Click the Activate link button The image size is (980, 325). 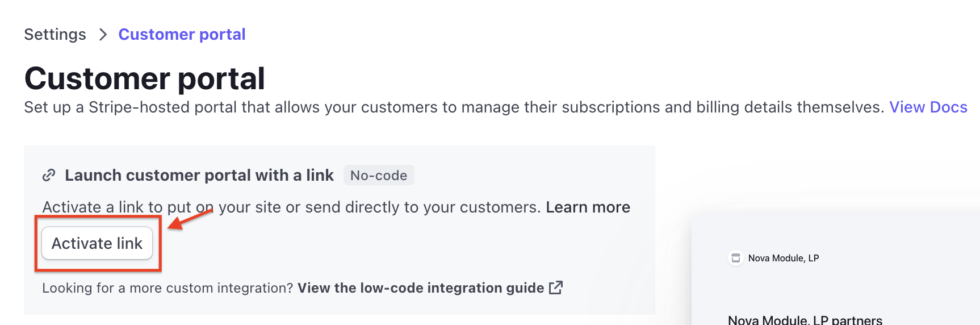tap(97, 243)
